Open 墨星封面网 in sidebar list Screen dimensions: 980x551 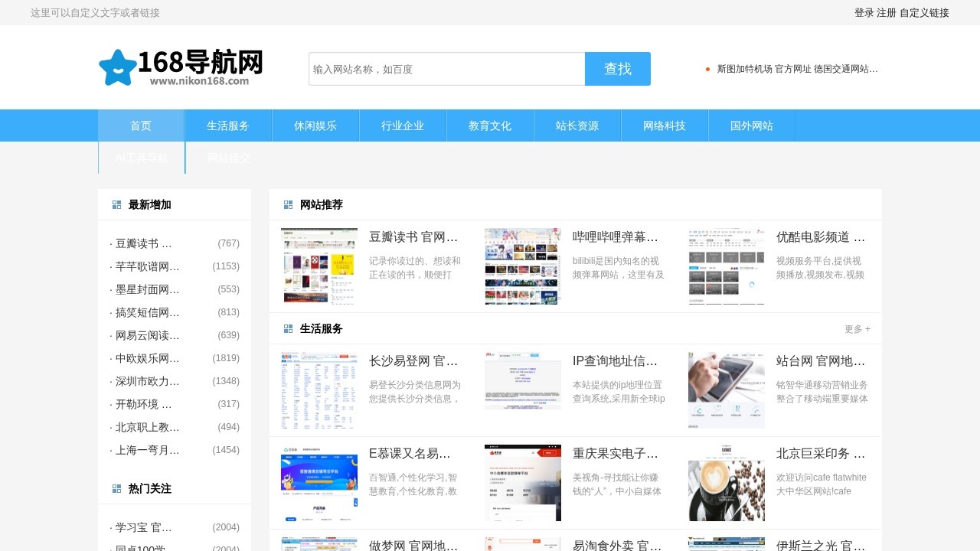pyautogui.click(x=148, y=289)
